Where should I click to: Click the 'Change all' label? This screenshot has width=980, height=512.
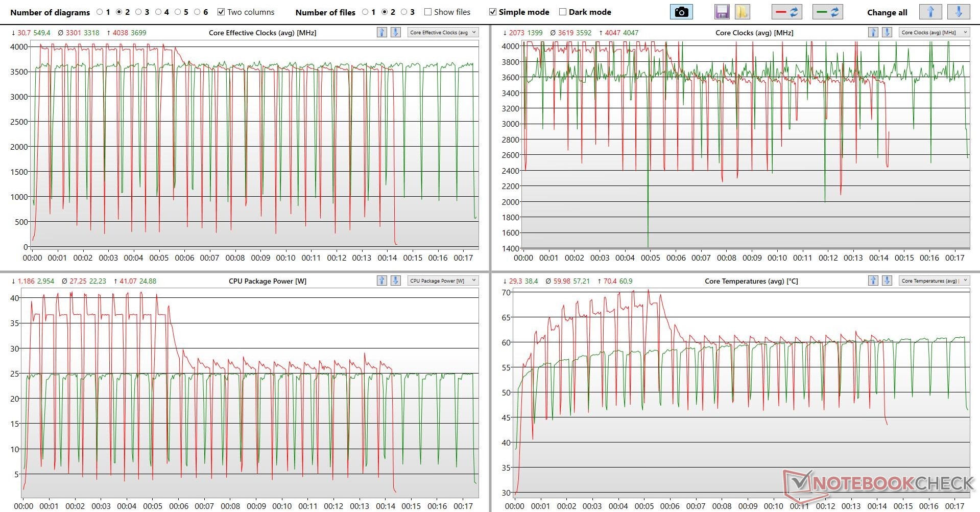887,12
